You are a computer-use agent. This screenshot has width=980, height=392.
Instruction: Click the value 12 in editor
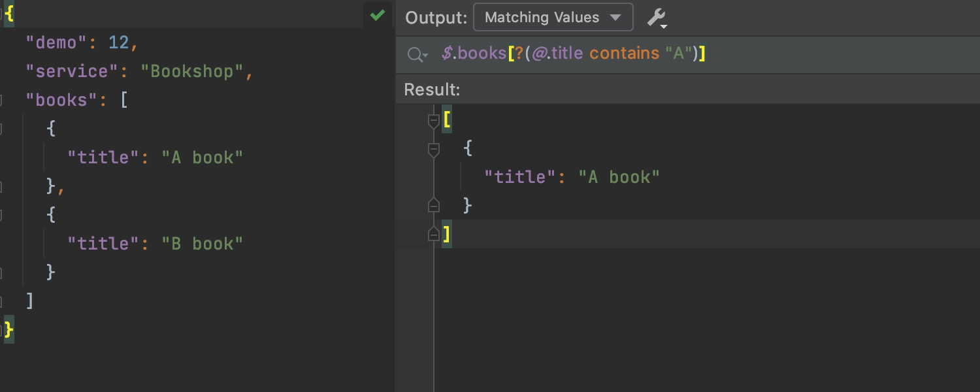119,43
